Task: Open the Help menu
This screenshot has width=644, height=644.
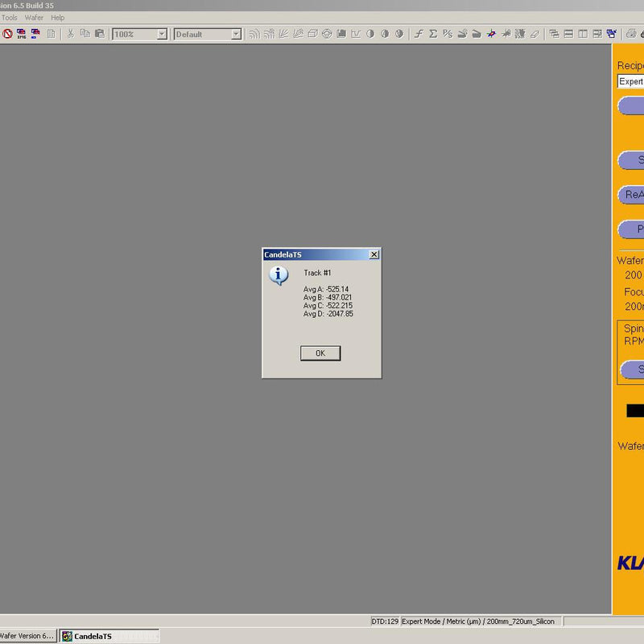Action: click(x=58, y=18)
